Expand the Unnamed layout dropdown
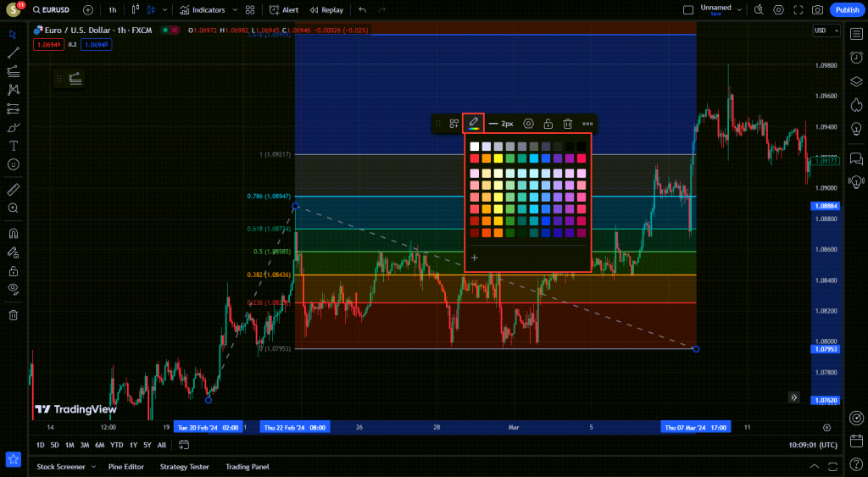Screen dimensions: 868x477 click(739, 10)
